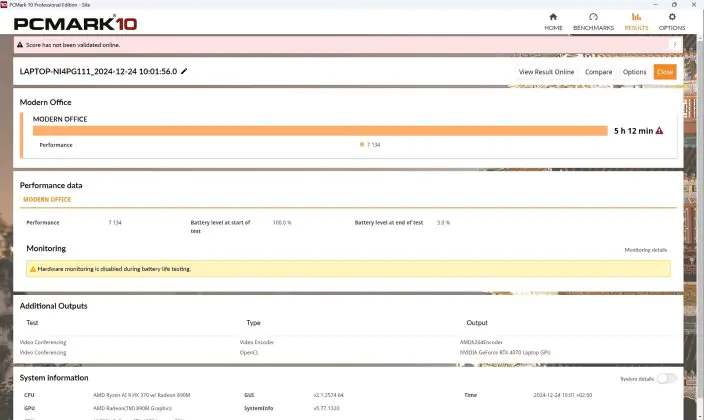Click the Modern Office orange battery bar
The image size is (704, 420).
pyautogui.click(x=320, y=131)
